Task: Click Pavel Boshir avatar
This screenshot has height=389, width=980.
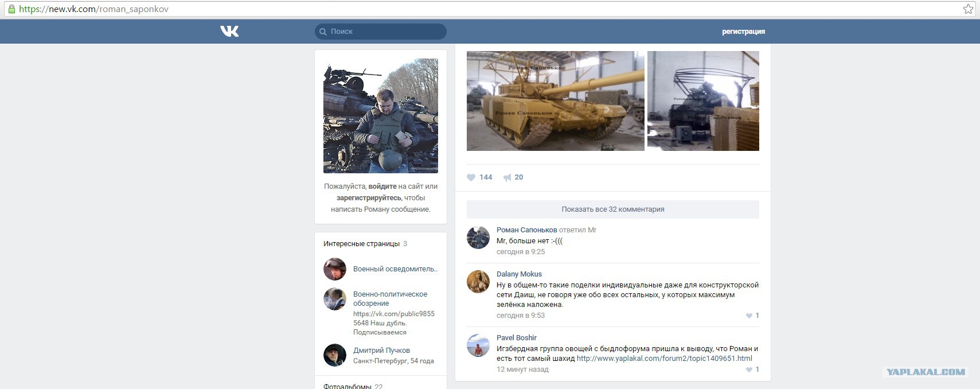Action: (478, 345)
